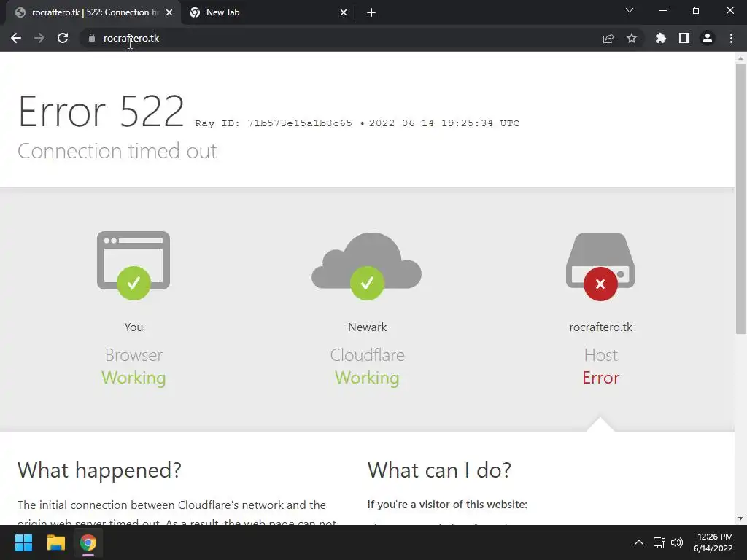Click the Browser label under You
Viewport: 747px width, 560px height.
coord(134,355)
